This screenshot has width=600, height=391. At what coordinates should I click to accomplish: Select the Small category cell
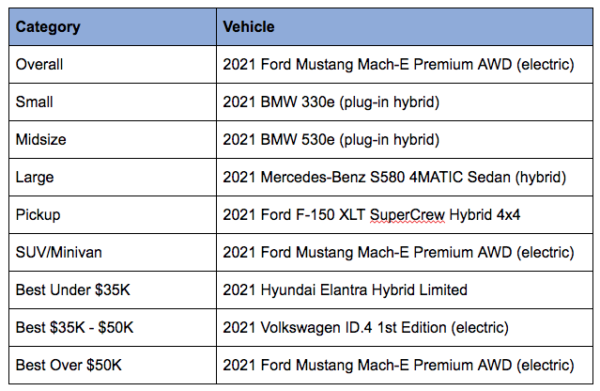(x=112, y=102)
